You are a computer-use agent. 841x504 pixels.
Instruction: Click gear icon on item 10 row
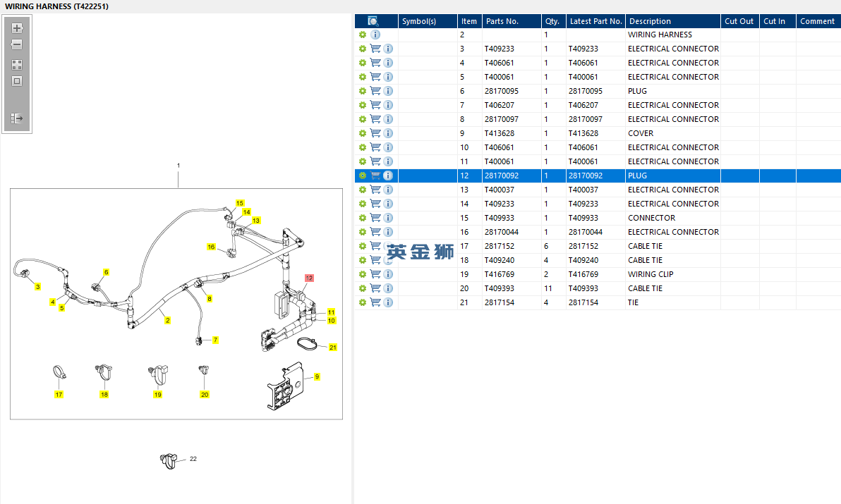point(363,147)
